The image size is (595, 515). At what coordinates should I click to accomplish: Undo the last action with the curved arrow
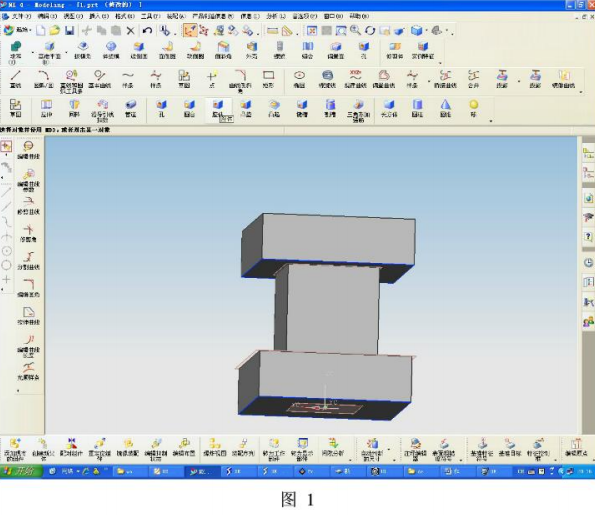[x=148, y=31]
